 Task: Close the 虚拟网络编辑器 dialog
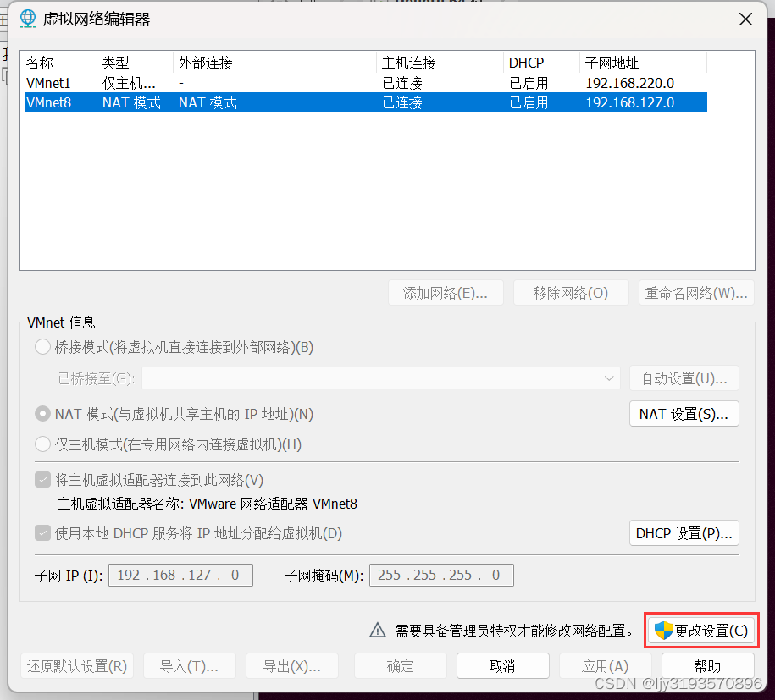tap(745, 19)
